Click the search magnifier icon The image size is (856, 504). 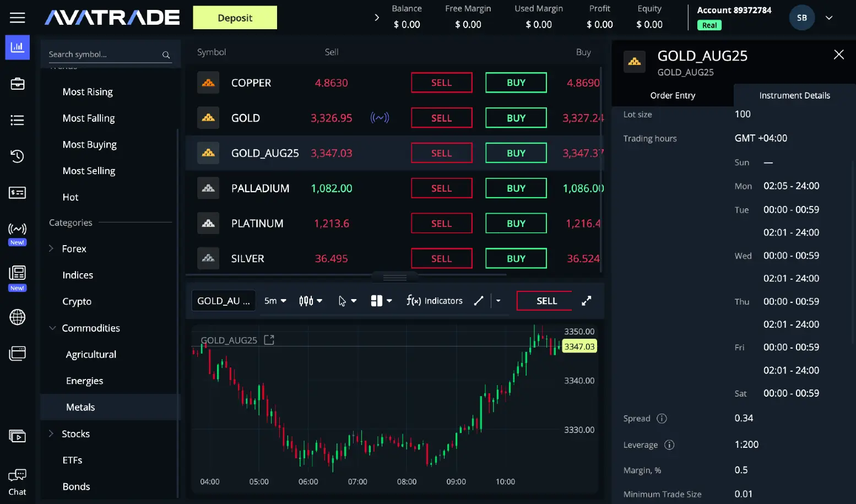tap(166, 55)
